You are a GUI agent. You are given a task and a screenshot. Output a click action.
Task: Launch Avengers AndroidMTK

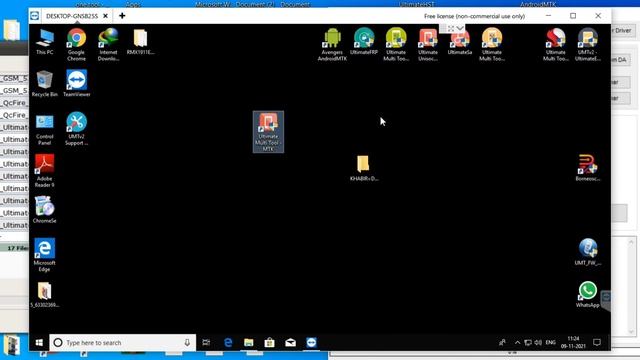tap(332, 44)
